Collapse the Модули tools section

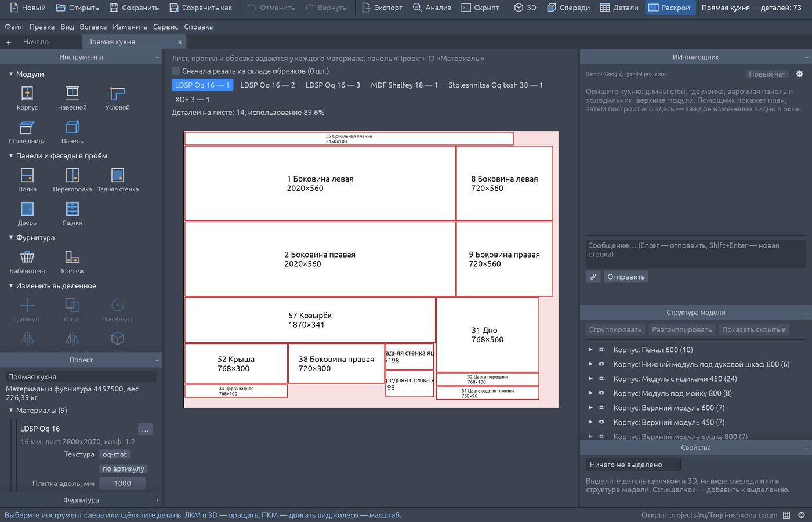click(x=11, y=74)
